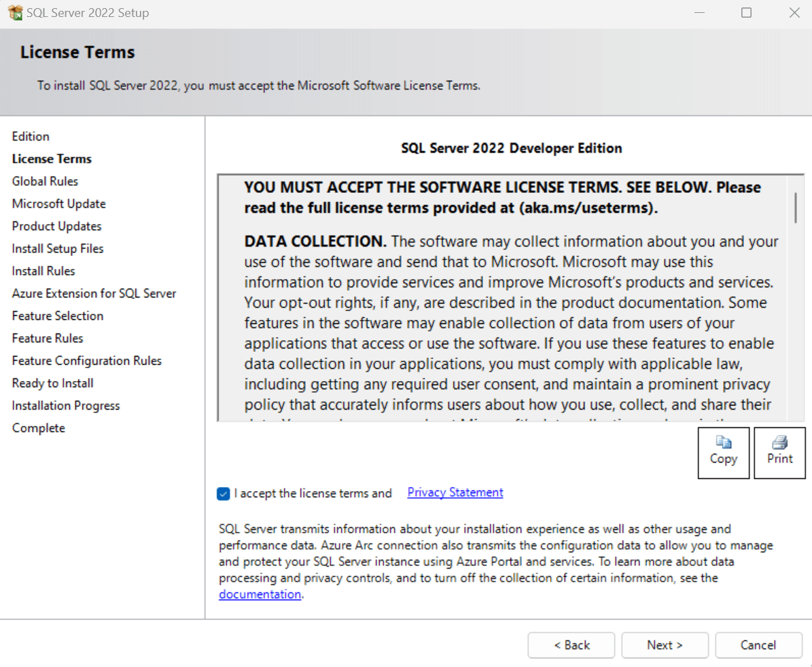Click the Install Rules sidebar entry
This screenshot has height=667, width=812.
(x=43, y=271)
